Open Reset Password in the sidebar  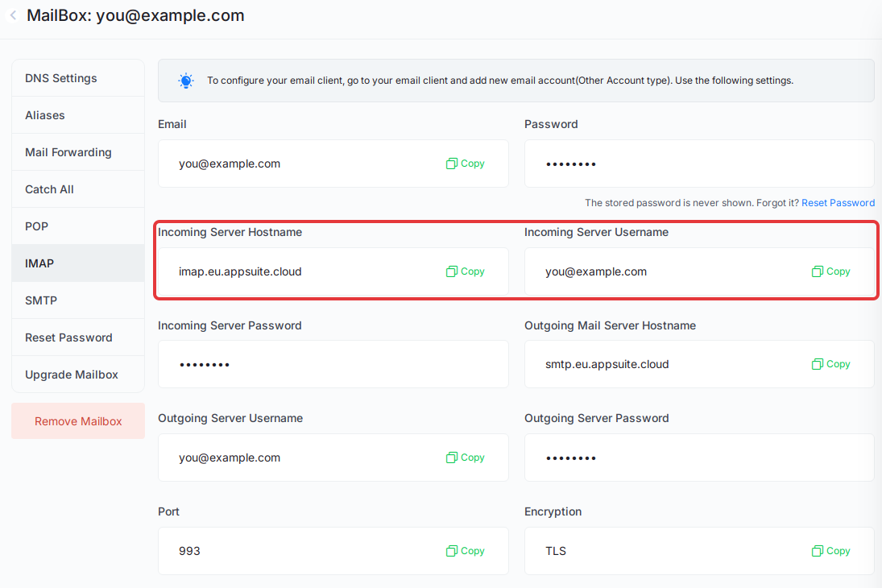coord(78,337)
